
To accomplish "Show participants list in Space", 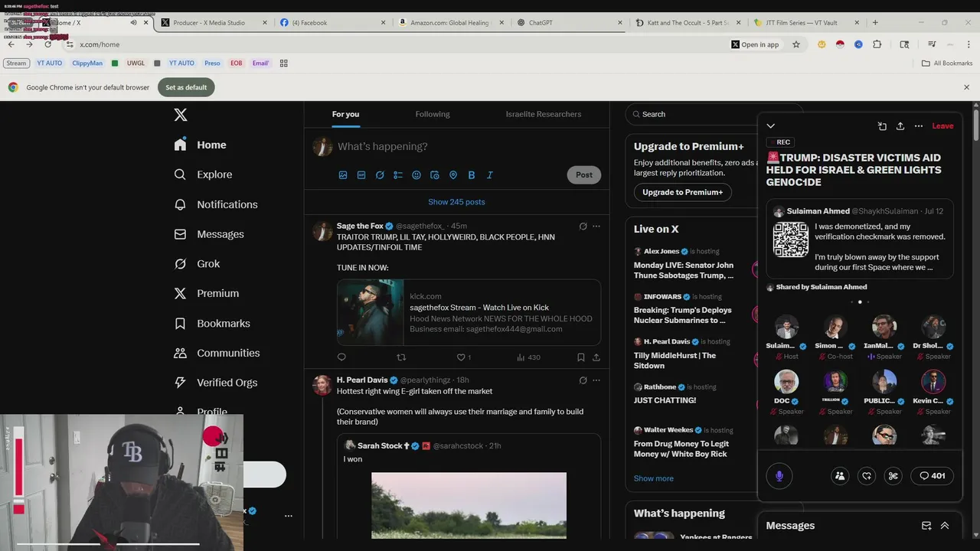I will [840, 476].
